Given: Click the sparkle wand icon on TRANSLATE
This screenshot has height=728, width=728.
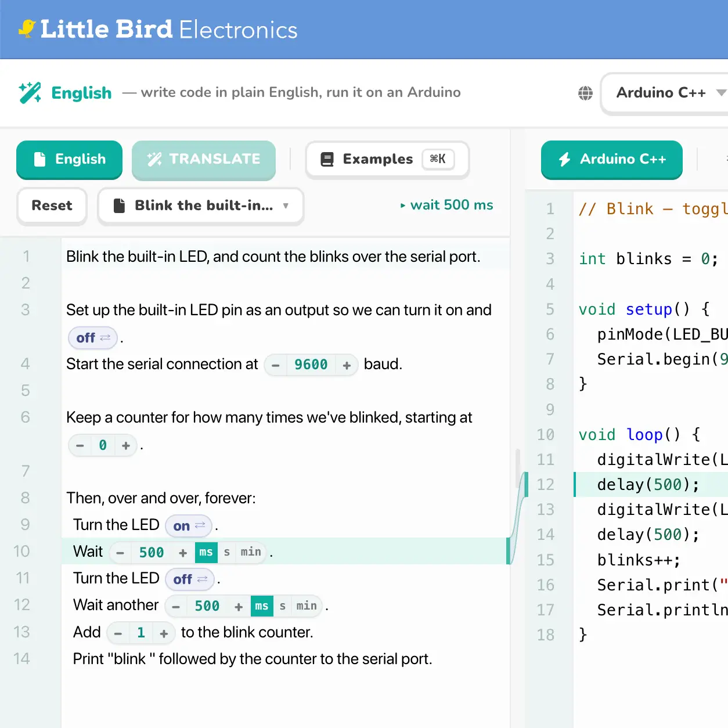Looking at the screenshot, I should [x=154, y=159].
